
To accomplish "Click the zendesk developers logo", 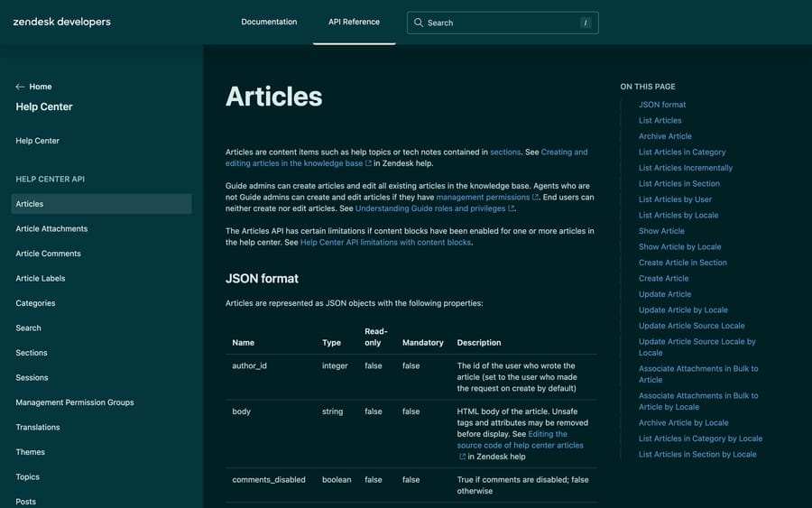I will point(61,22).
